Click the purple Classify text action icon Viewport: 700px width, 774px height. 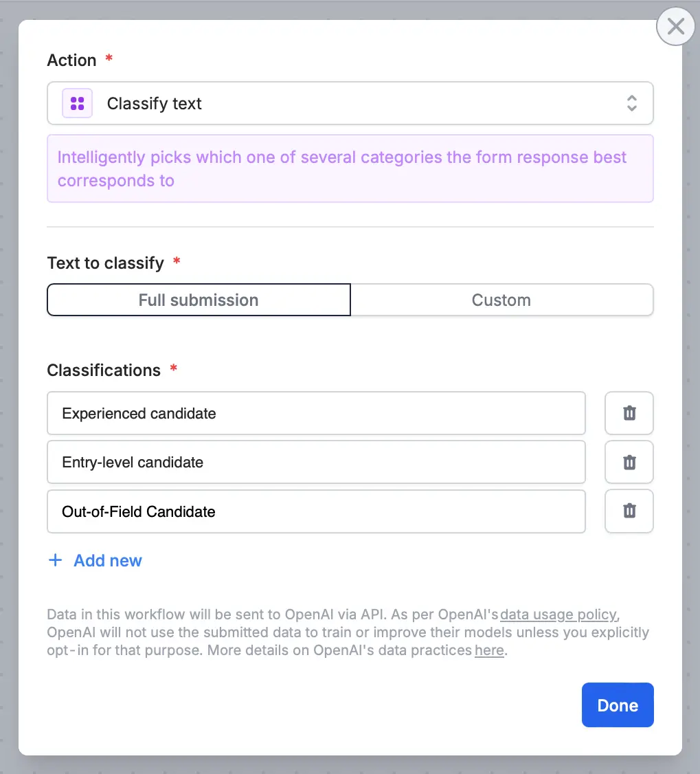pyautogui.click(x=77, y=102)
